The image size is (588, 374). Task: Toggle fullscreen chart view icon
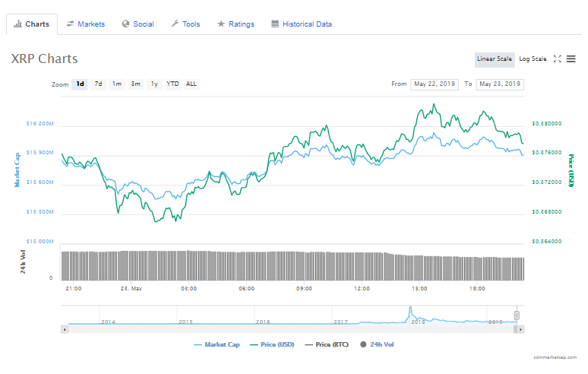pos(558,59)
